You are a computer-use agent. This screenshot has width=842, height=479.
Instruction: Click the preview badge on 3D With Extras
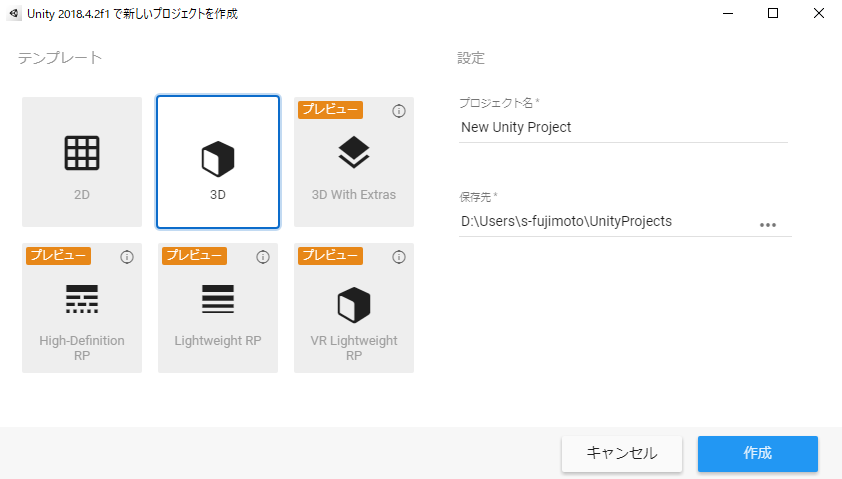[330, 110]
